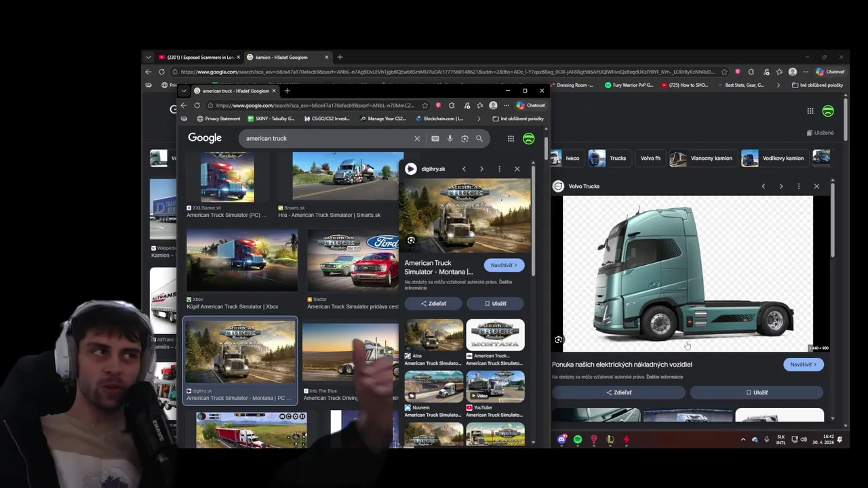
Task: Search with Lens on Montana preview image
Action: [x=411, y=241]
